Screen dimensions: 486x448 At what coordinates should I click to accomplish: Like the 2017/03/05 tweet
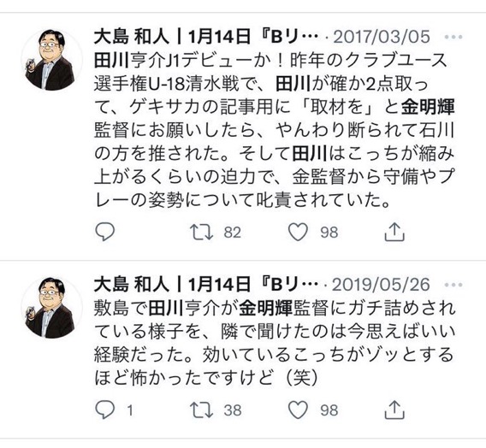coord(298,232)
